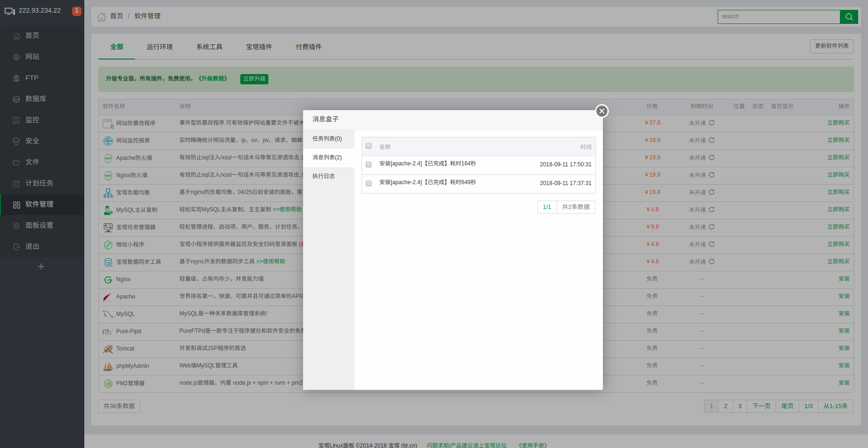Open the 执行日志 tab
Viewport: 868px width, 448px height.
(324, 176)
